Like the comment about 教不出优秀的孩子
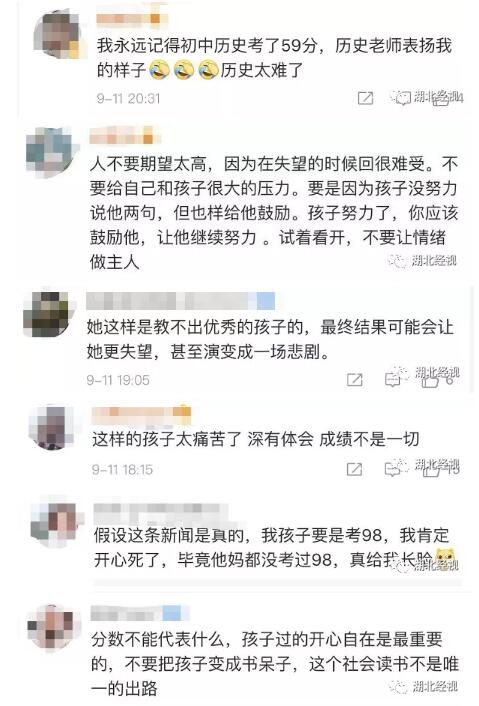 point(430,380)
